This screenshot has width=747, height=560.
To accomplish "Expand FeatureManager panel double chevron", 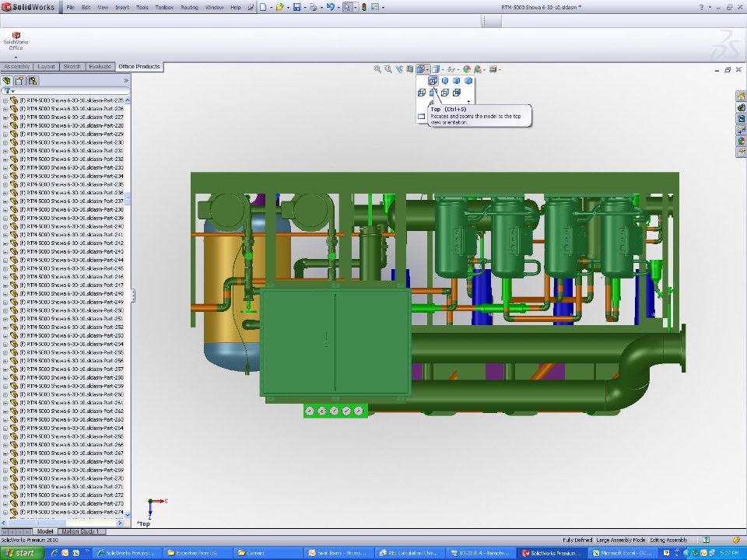I will click(126, 80).
